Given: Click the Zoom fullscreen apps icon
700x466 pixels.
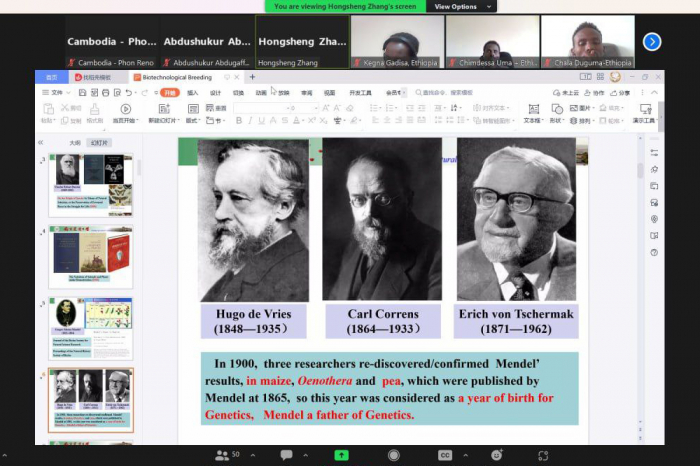Looking at the screenshot, I should coord(543,455).
